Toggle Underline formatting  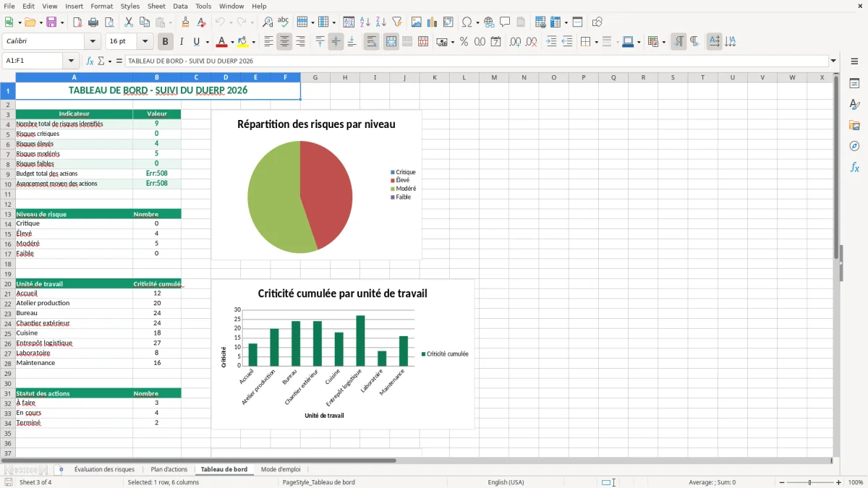(x=197, y=42)
